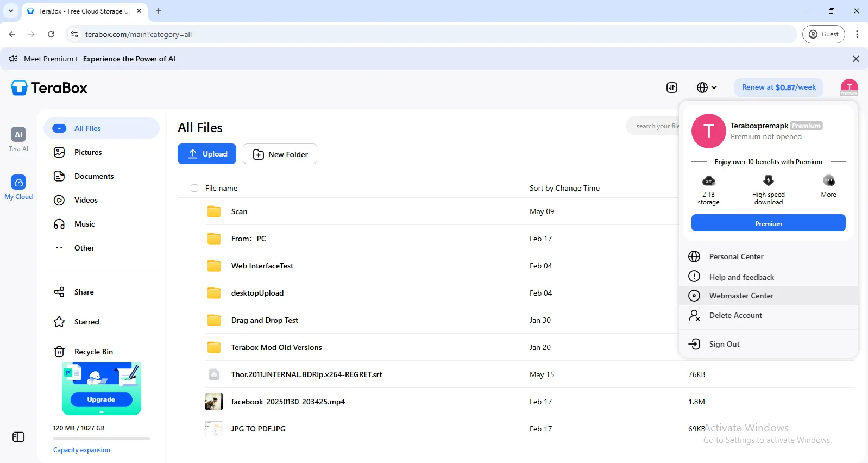Click storage usage progress bar
This screenshot has width=868, height=463.
tap(102, 438)
